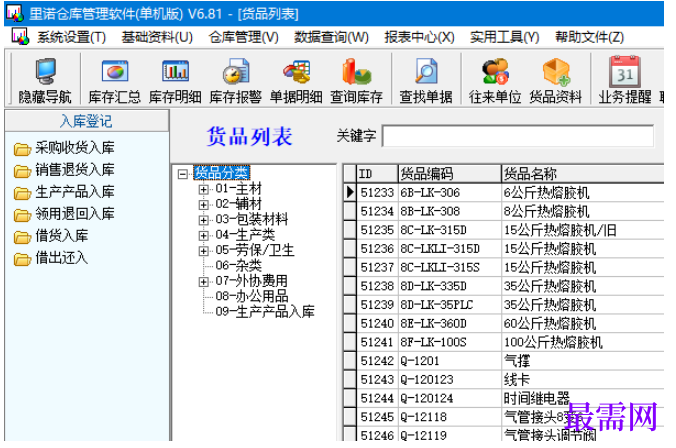Open 单据明细 toolbar icon
Screen dimensions: 676x448
coord(296,71)
